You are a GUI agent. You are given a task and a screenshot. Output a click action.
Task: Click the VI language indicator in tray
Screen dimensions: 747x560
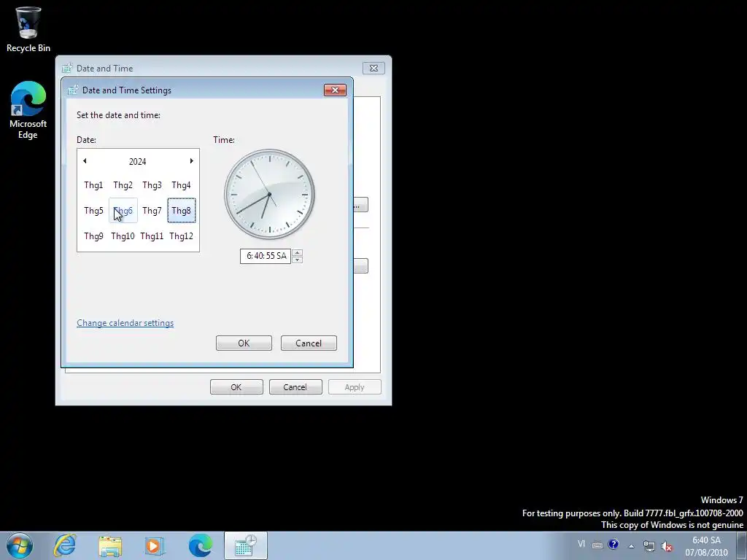click(581, 544)
